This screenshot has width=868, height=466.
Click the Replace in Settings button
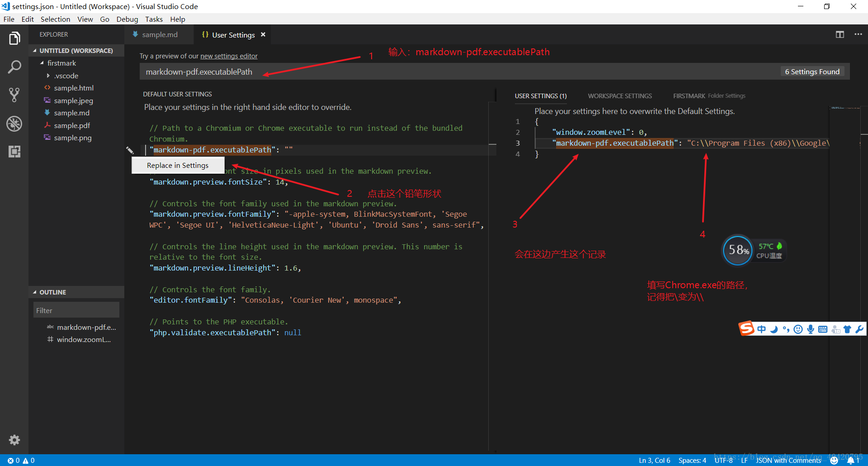coord(177,165)
